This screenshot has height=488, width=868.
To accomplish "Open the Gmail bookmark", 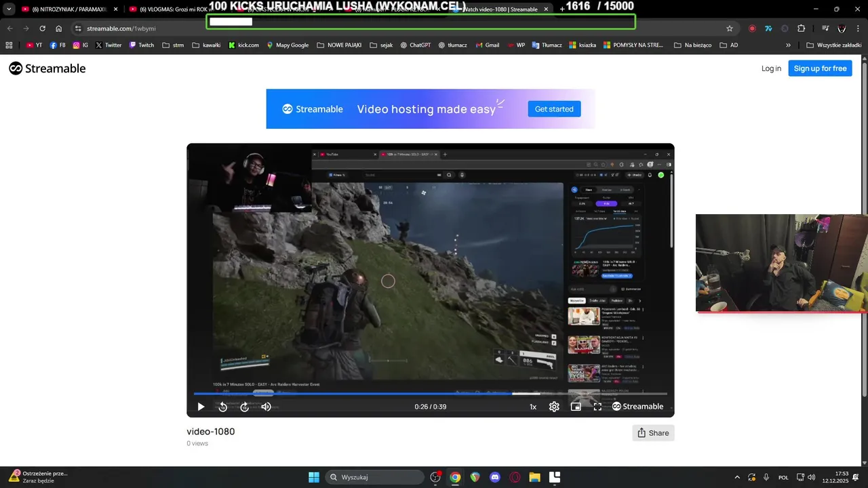I will coord(488,45).
